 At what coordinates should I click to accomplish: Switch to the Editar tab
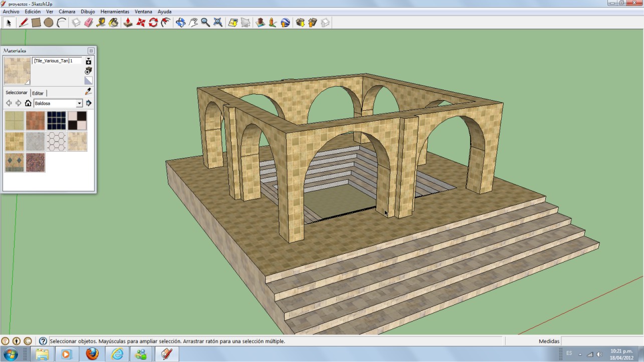tap(38, 93)
